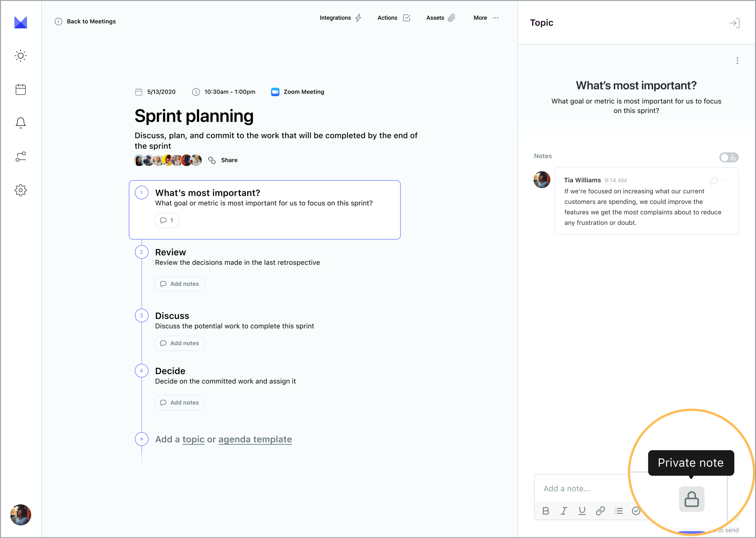Open the calendar view from the sidebar
Screen dimensions: 756x538
(20, 89)
